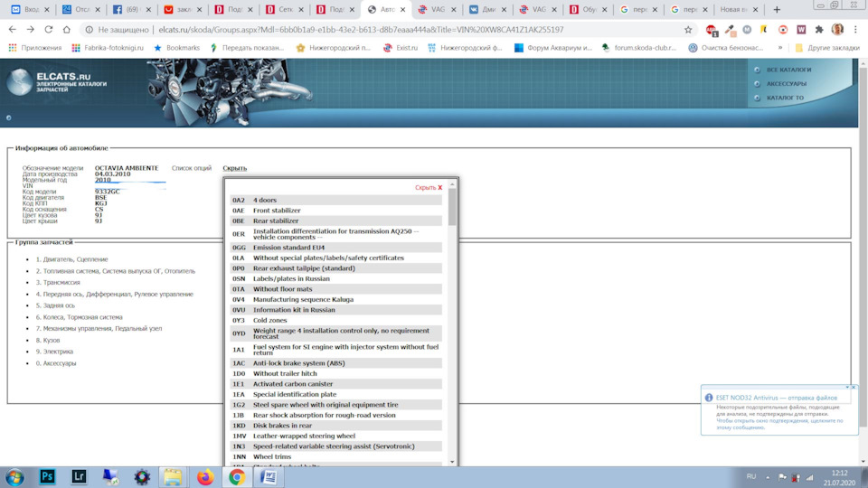Open the Другие закладки folder
This screenshot has width=868, height=488.
pyautogui.click(x=827, y=48)
